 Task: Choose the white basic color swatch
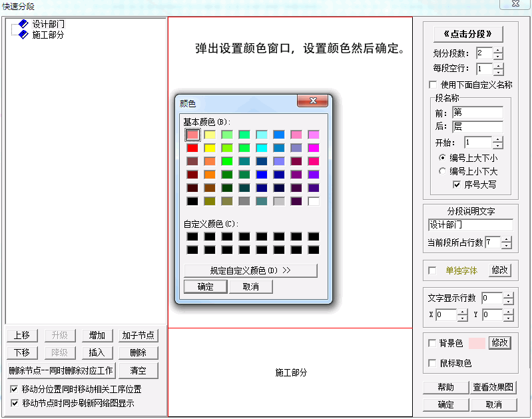(314, 201)
